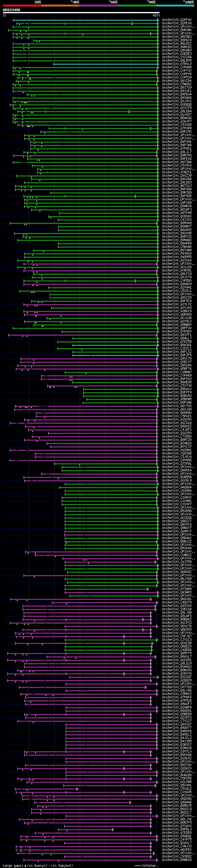The width and height of the screenshot is (197, 868).
Task: Open hit UniRef100_B9RXN0
Action: (177, 30)
